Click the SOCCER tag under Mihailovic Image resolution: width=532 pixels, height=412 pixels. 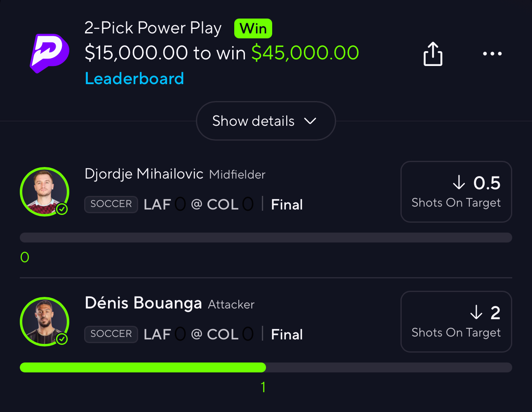pyautogui.click(x=111, y=204)
